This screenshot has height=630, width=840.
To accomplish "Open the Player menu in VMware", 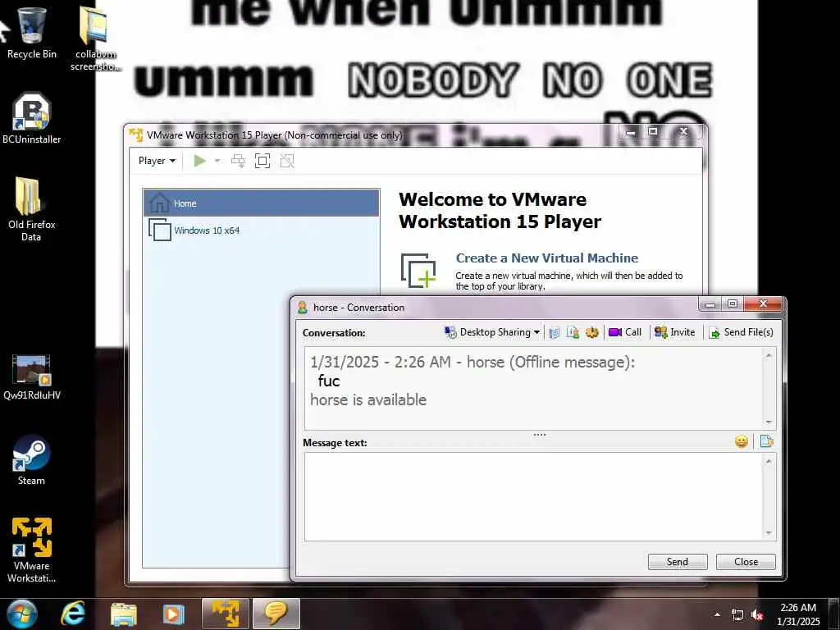I will click(x=157, y=161).
